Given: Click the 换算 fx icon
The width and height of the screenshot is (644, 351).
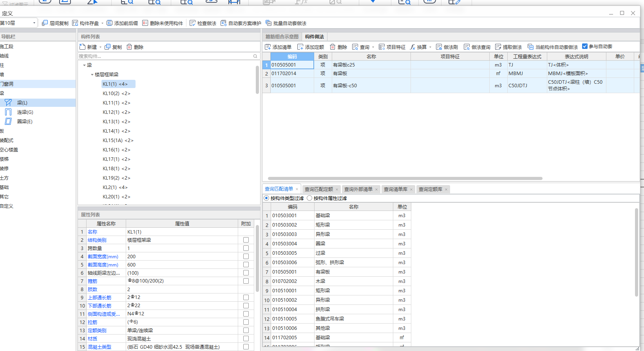Looking at the screenshot, I should point(412,47).
